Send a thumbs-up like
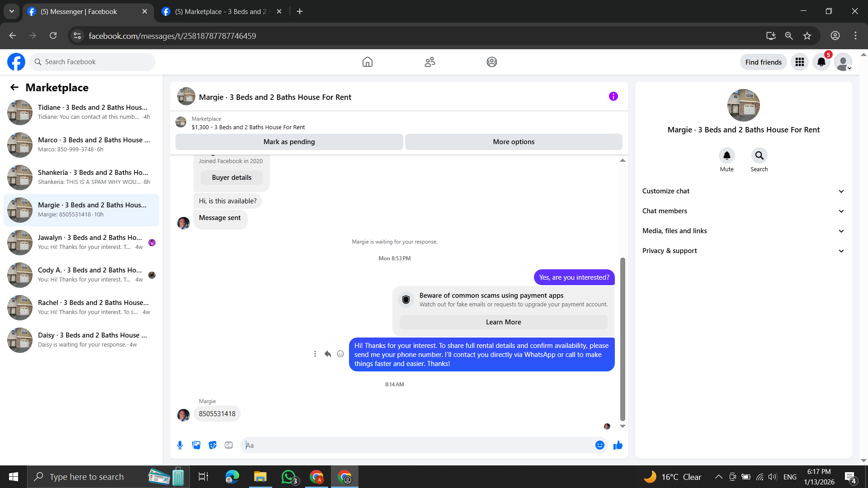868x488 pixels. pos(618,446)
